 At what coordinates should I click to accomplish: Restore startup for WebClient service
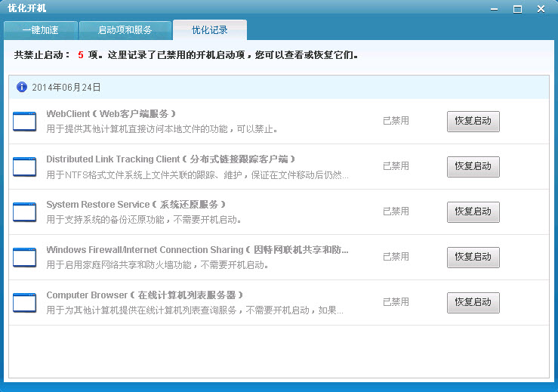click(x=473, y=122)
